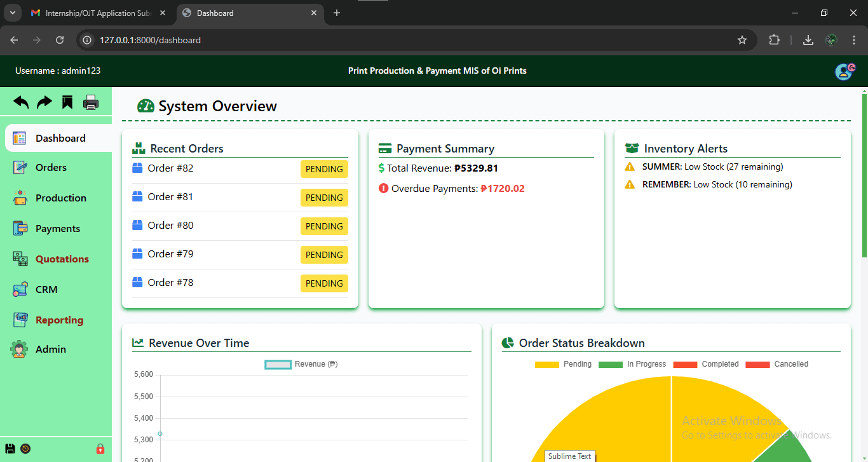
Task: Open browser downloads icon
Action: coord(808,40)
